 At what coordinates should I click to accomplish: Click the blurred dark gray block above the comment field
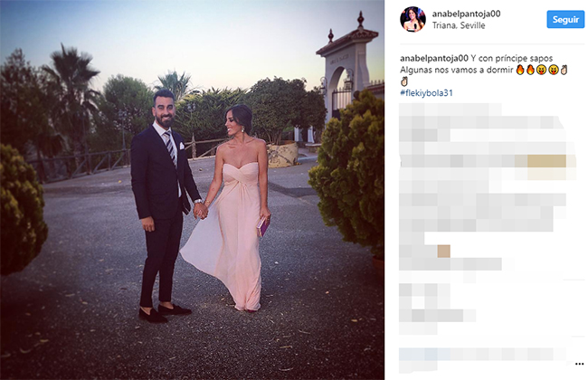click(437, 316)
